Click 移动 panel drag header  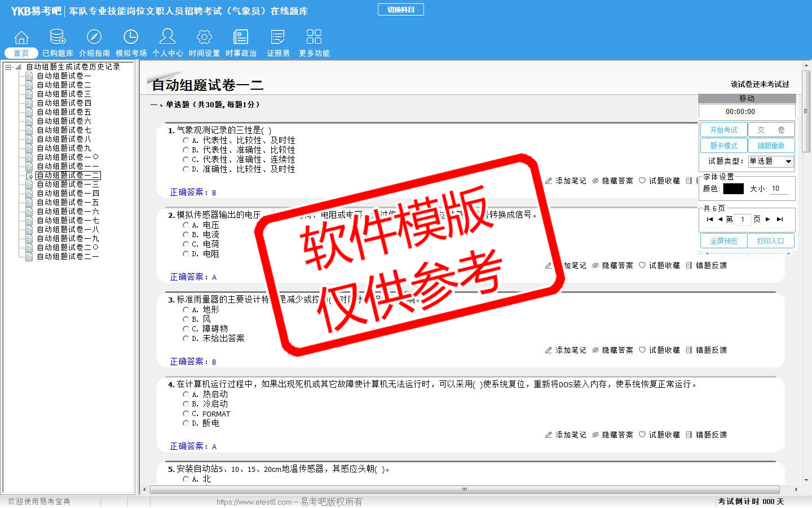pos(747,98)
